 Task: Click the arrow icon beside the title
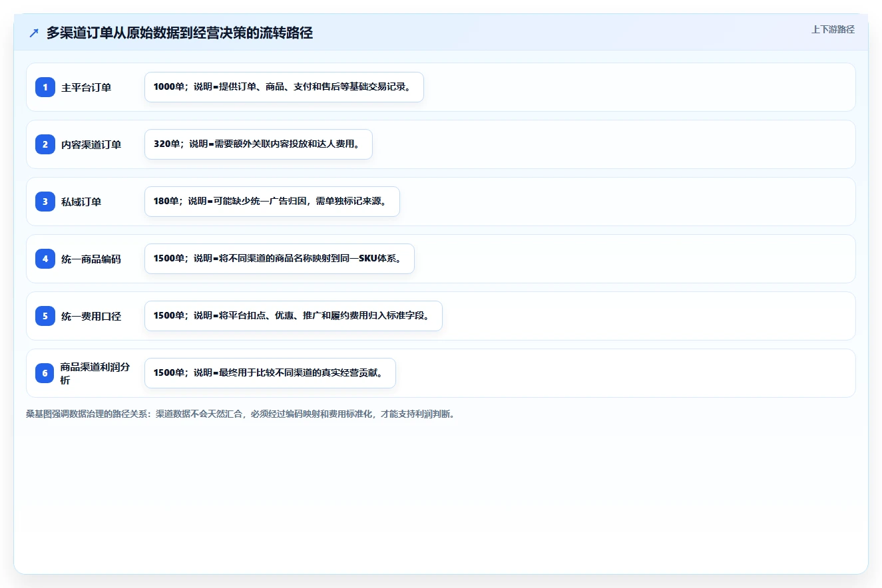pyautogui.click(x=34, y=33)
